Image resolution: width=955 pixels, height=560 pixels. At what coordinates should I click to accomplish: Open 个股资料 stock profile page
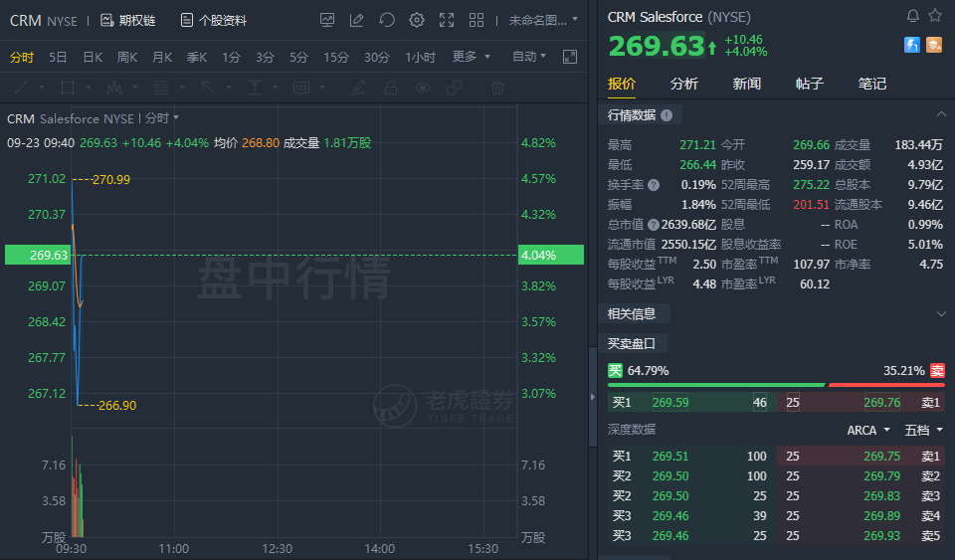point(214,21)
